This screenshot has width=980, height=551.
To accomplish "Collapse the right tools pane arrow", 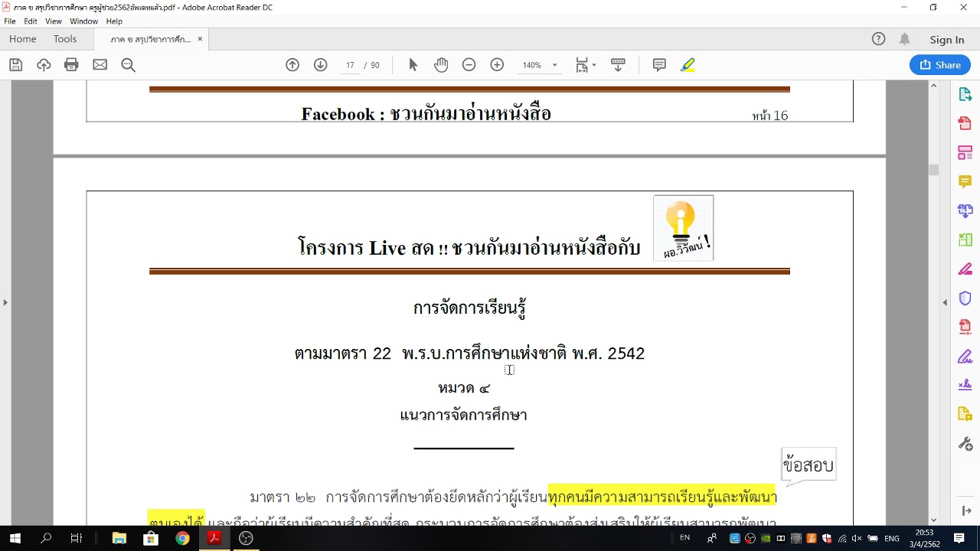I will 965,511.
